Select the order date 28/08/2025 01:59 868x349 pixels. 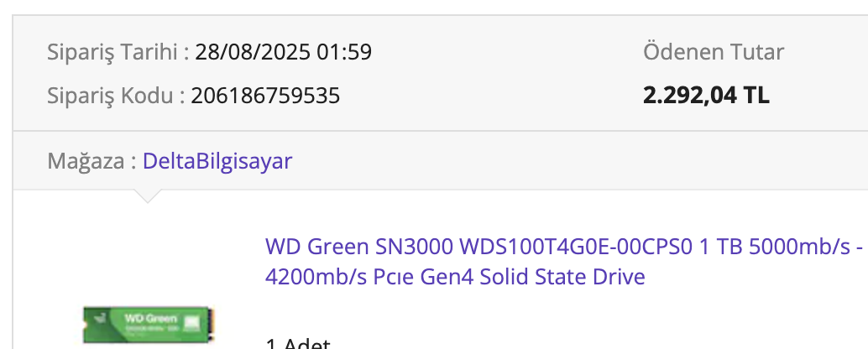pos(283,53)
